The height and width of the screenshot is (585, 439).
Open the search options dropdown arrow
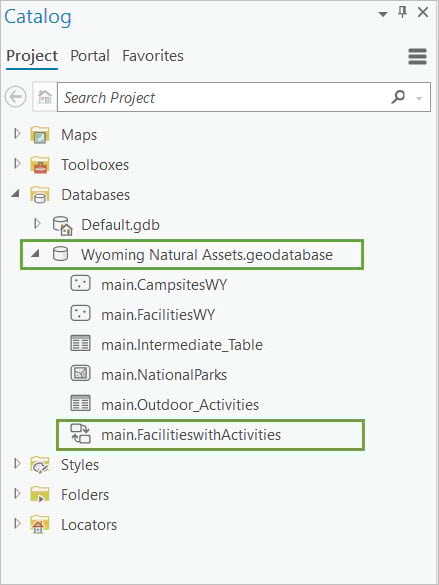419,99
